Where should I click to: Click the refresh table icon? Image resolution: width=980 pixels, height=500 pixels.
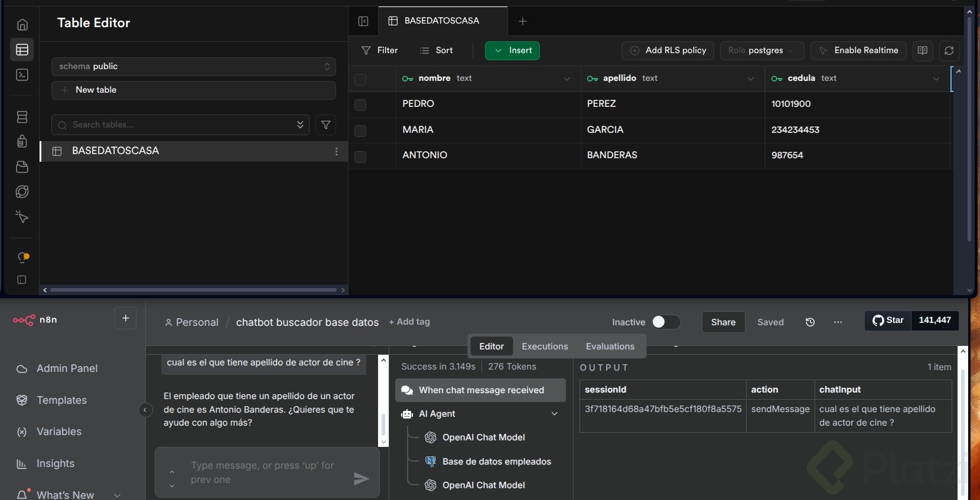[x=949, y=51]
